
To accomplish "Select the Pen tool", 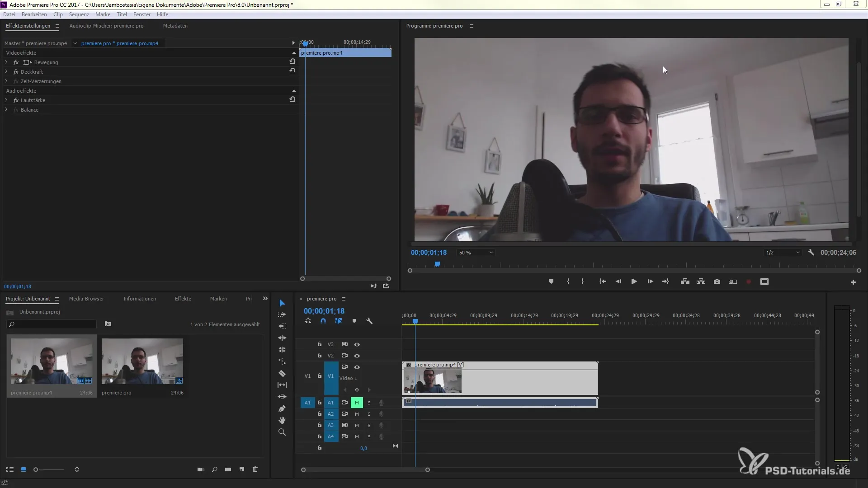I will click(x=282, y=408).
